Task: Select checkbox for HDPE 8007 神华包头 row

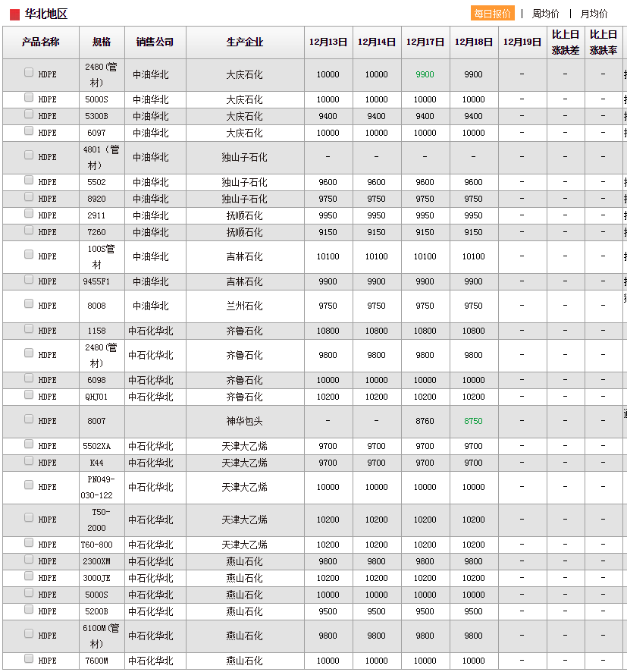Action: pyautogui.click(x=29, y=419)
